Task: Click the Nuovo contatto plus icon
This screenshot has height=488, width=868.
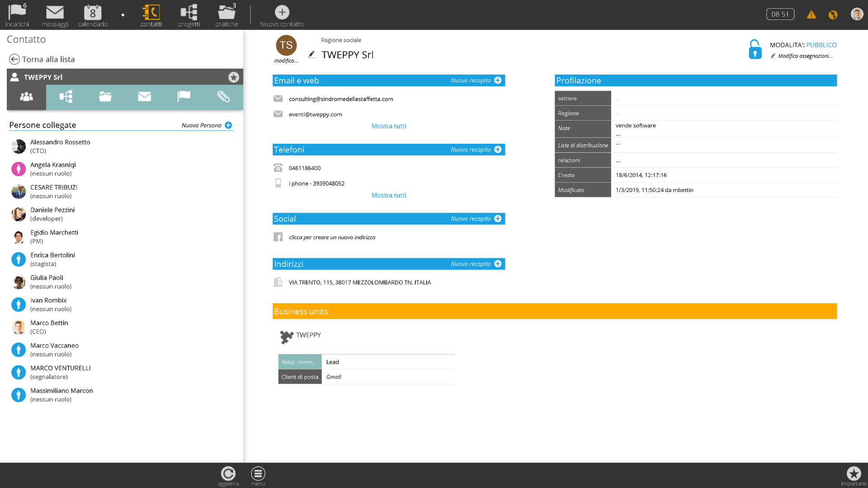Action: tap(282, 12)
